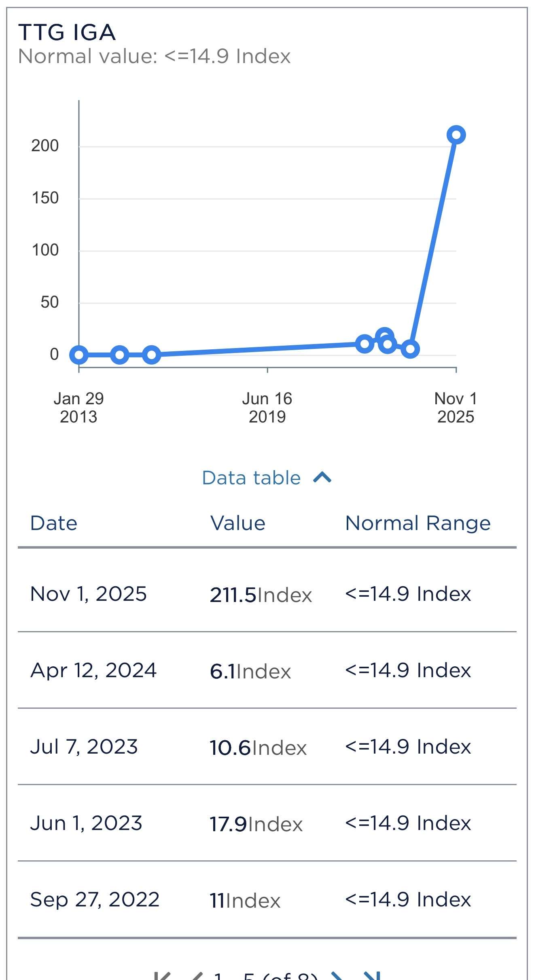
Task: Click the Nov 1 2025 peak data point
Action: point(456,135)
